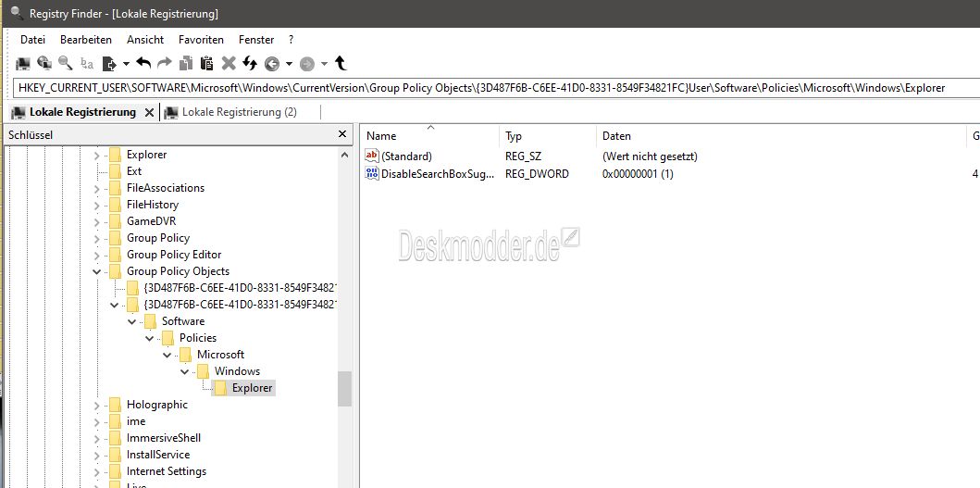Expand the FileAssociations key

pos(96,188)
